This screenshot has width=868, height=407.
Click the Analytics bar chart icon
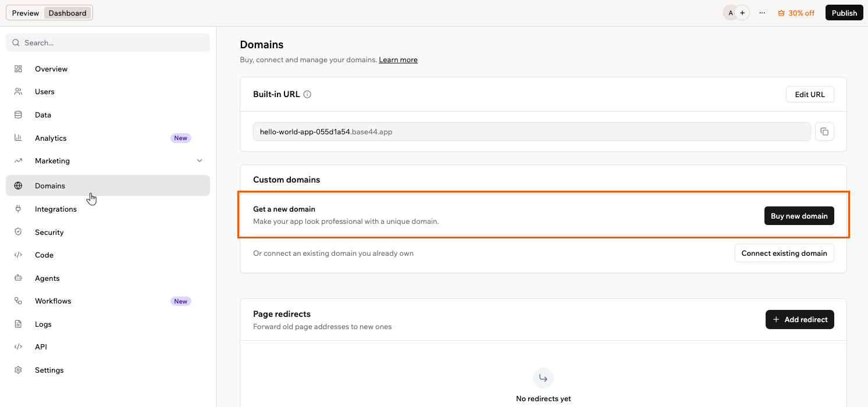tap(18, 138)
